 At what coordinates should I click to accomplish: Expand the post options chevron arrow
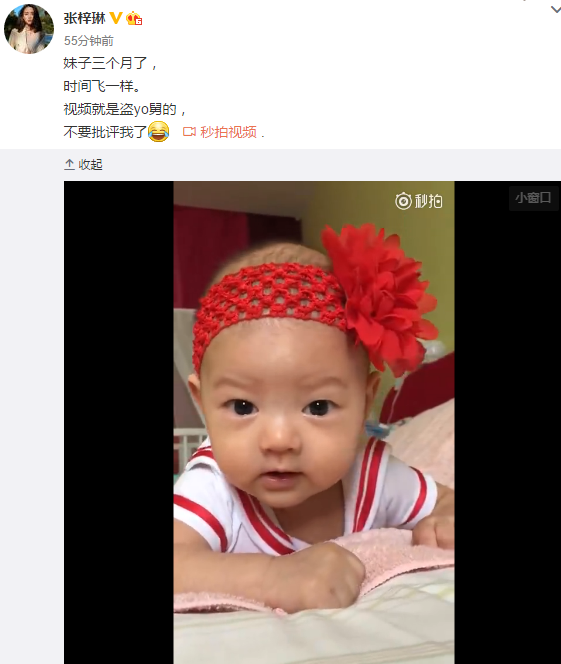(555, 9)
